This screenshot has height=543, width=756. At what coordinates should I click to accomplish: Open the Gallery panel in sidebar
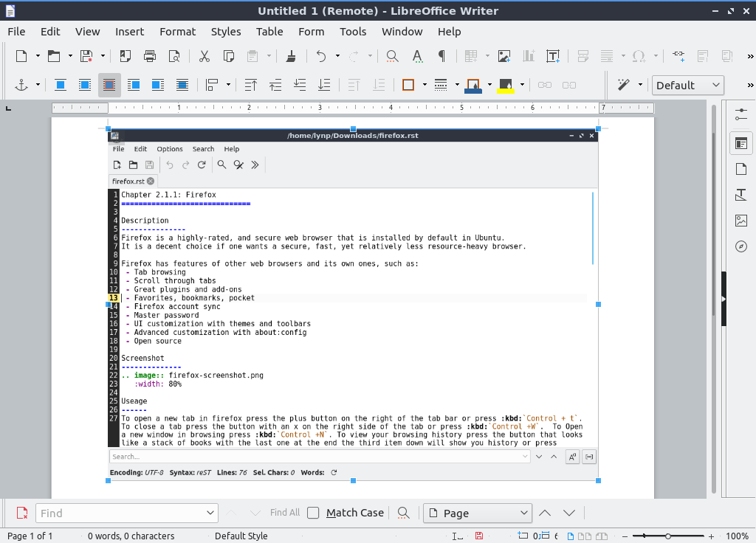click(741, 221)
